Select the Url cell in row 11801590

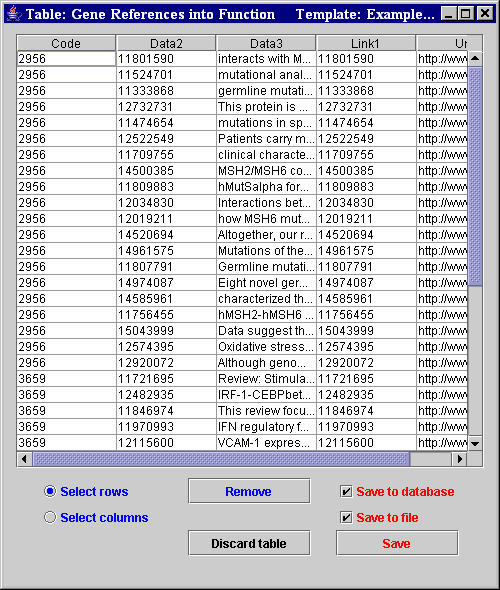442,59
